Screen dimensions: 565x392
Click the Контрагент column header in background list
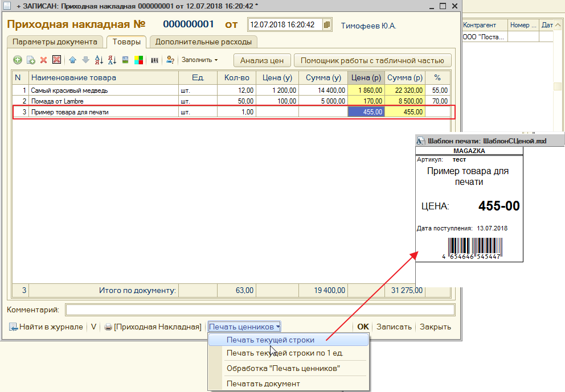click(484, 25)
